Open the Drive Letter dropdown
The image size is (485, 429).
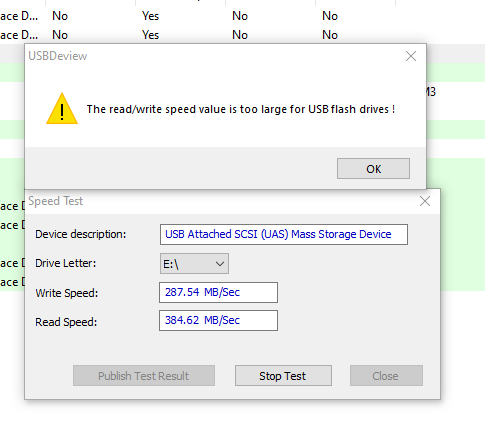click(194, 264)
